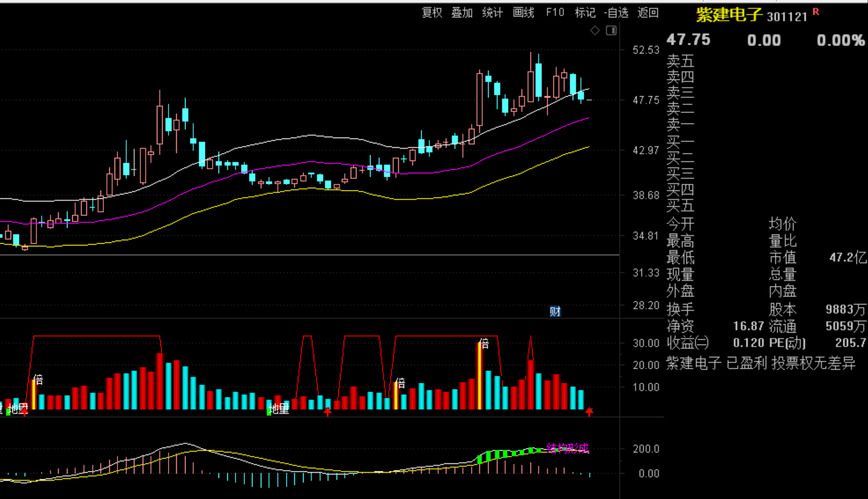The width and height of the screenshot is (868, 499).
Task: Click the 均价 average price label
Action: coord(783,224)
